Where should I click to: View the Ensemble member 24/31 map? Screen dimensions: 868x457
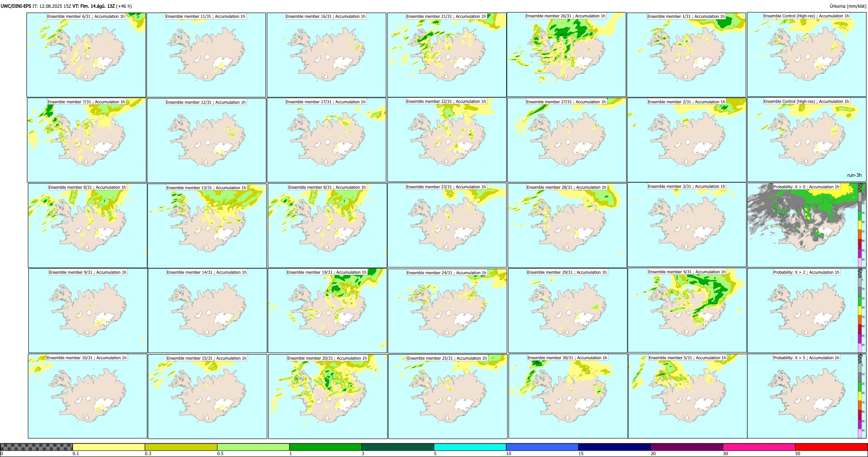[x=447, y=311]
